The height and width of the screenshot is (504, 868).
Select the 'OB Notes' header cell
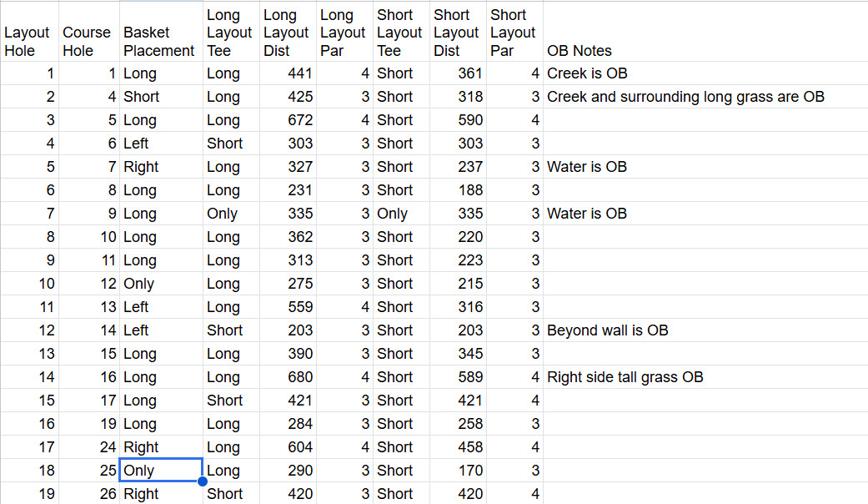tap(705, 32)
